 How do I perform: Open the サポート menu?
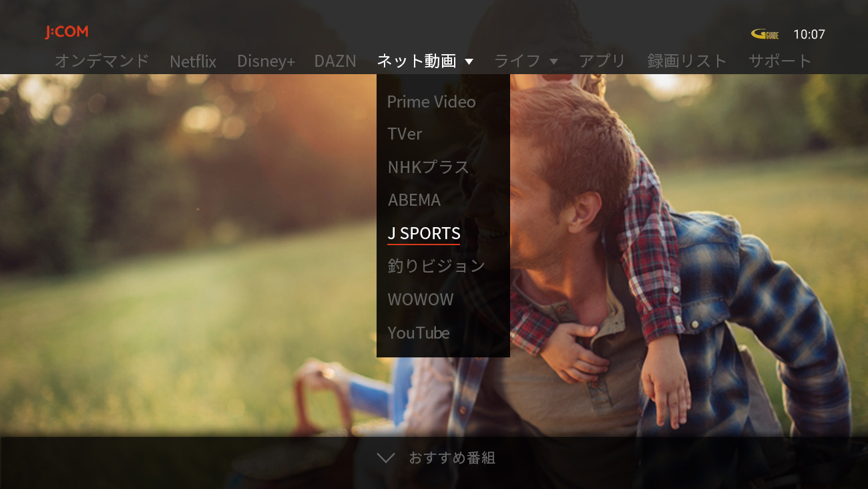pyautogui.click(x=780, y=61)
